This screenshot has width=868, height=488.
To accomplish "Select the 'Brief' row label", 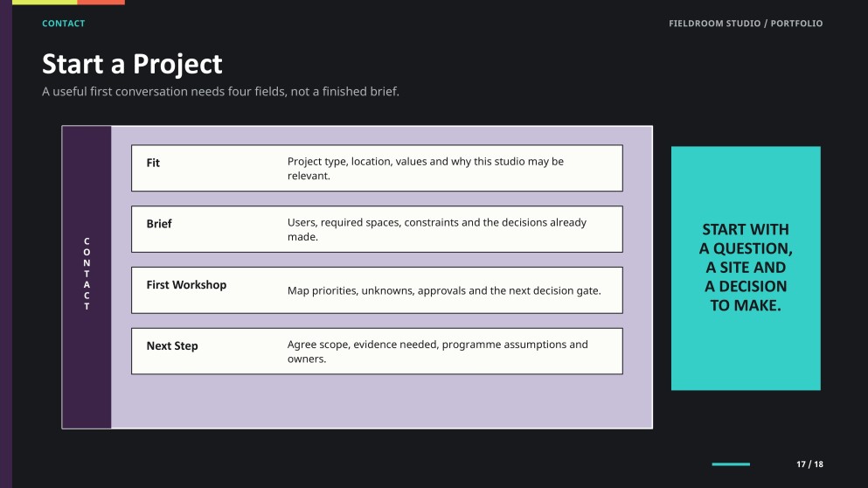I will [x=159, y=224].
